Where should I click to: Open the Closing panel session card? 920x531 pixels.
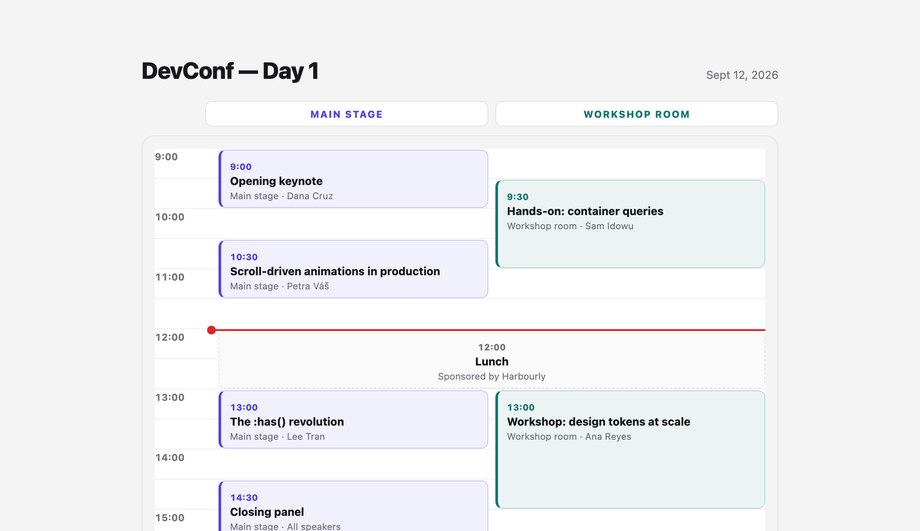click(353, 506)
